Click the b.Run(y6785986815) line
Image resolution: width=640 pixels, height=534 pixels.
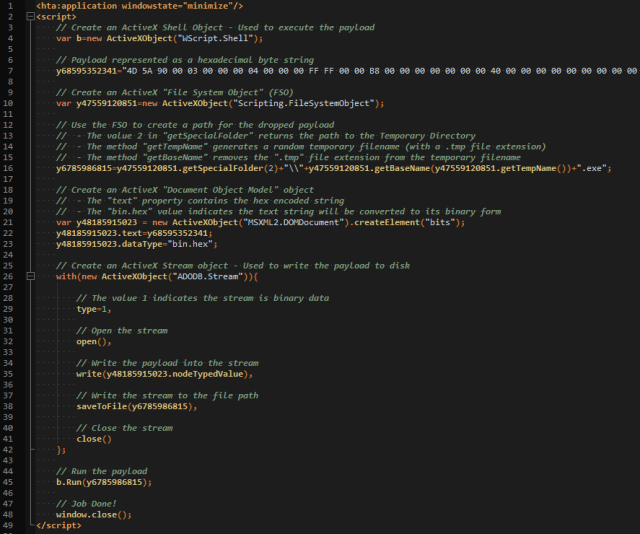(x=104, y=482)
